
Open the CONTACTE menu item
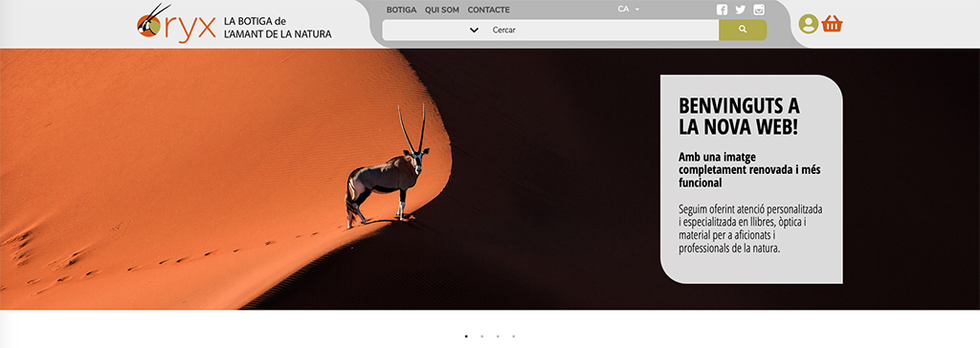point(489,10)
